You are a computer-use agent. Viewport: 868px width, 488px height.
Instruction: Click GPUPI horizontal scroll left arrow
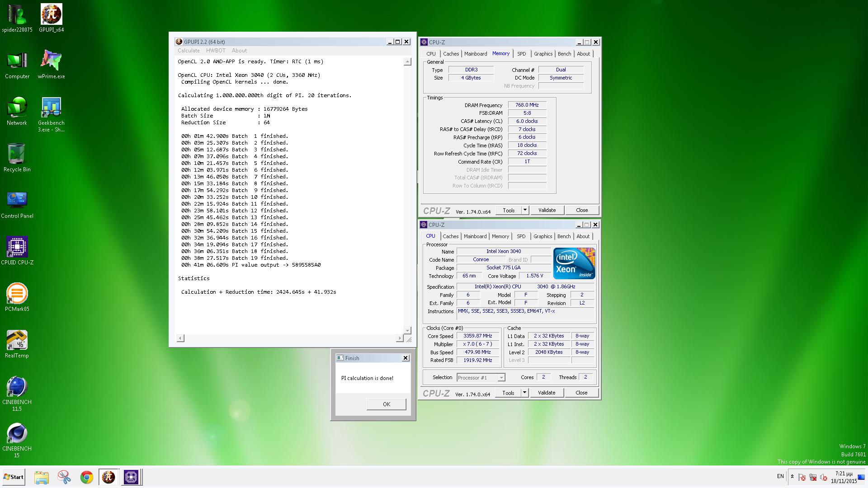[180, 338]
